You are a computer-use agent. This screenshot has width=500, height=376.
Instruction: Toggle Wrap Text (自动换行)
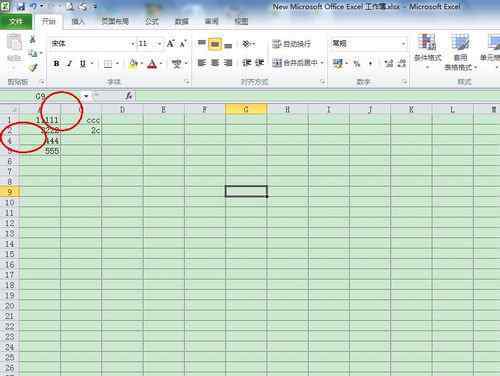point(291,44)
